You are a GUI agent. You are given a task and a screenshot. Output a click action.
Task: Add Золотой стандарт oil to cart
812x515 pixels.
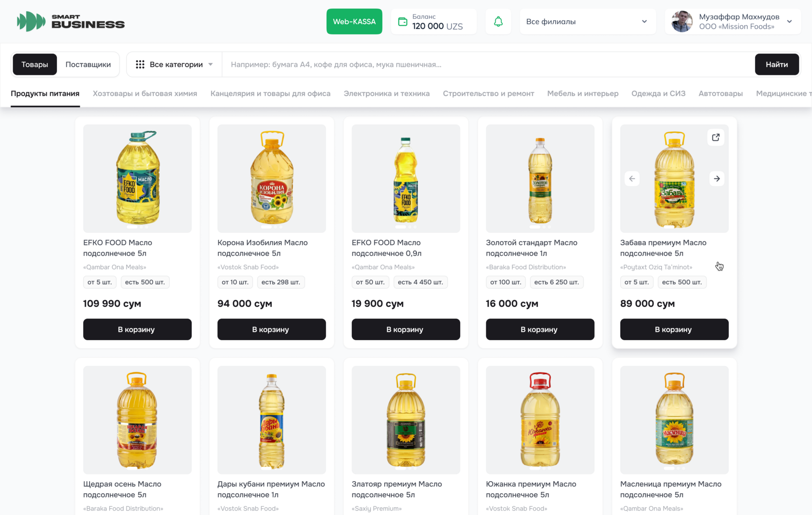540,329
